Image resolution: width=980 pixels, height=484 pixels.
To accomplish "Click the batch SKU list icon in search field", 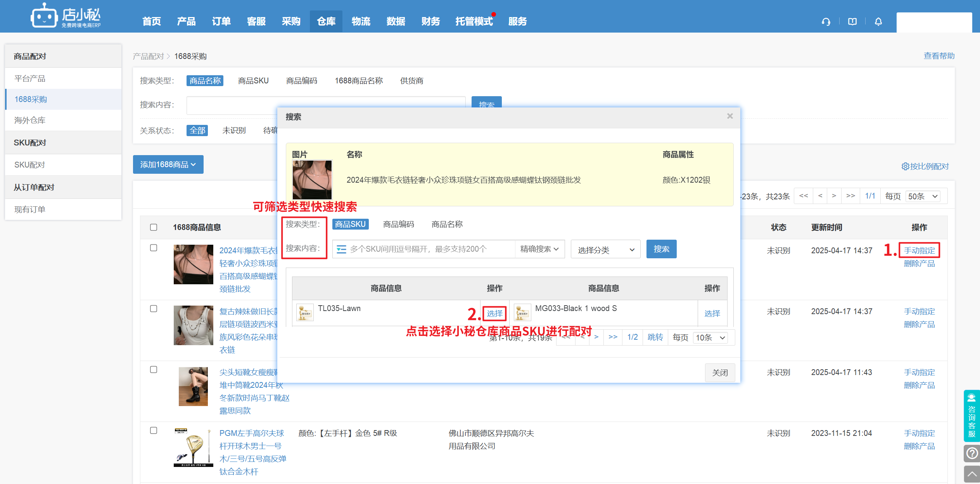I will coord(341,249).
